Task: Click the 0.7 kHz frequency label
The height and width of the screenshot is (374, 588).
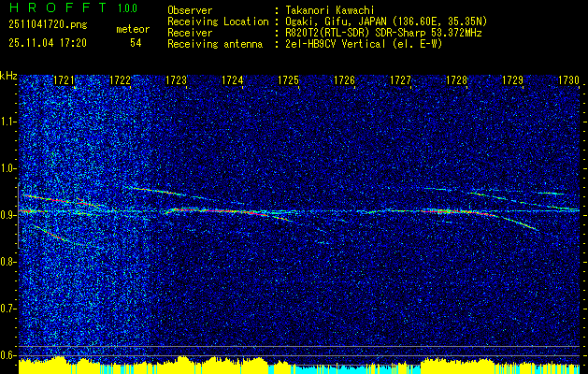Action: tap(8, 309)
